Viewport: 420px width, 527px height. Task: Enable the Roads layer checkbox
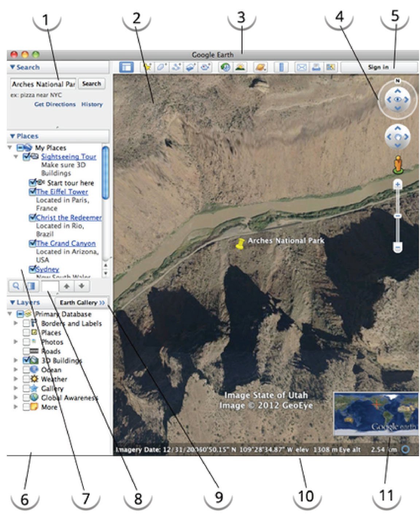pyautogui.click(x=26, y=351)
